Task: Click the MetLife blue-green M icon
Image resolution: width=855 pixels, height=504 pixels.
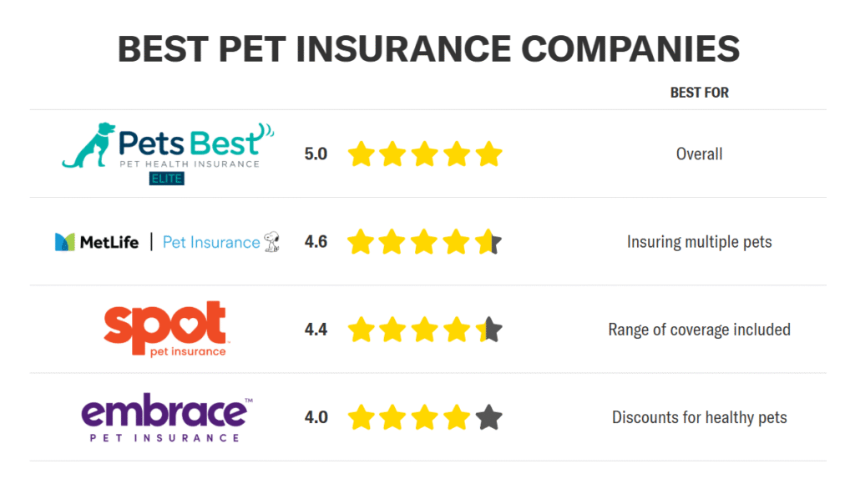Action: 65,242
